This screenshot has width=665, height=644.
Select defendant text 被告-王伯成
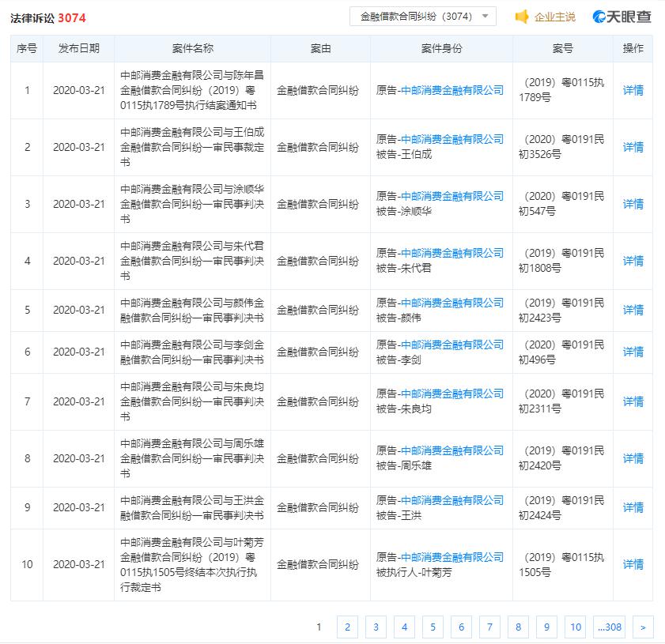pyautogui.click(x=404, y=155)
